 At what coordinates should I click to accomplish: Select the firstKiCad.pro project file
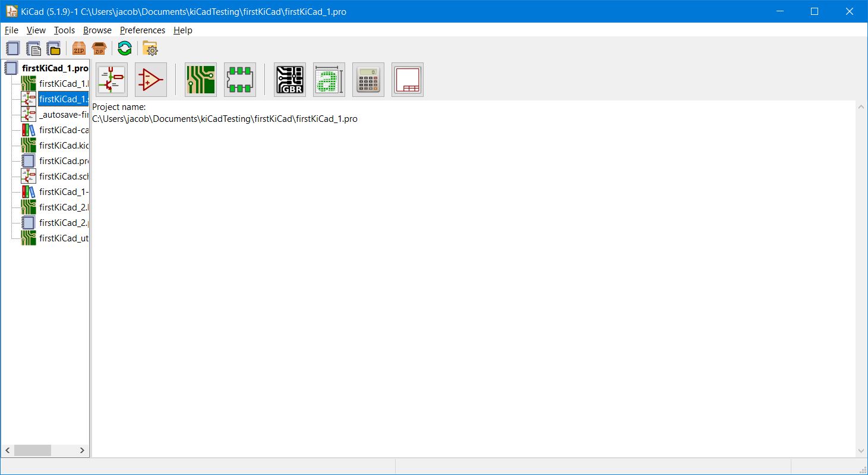[x=64, y=161]
